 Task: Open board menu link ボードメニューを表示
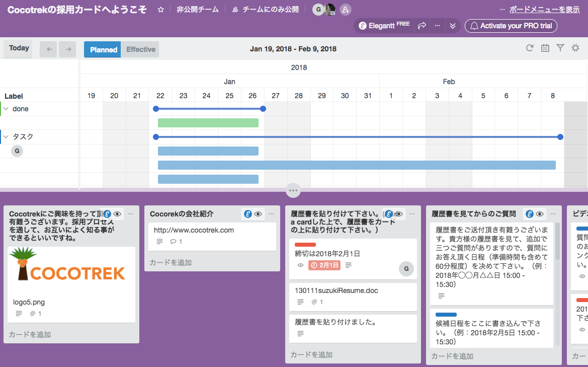(544, 10)
